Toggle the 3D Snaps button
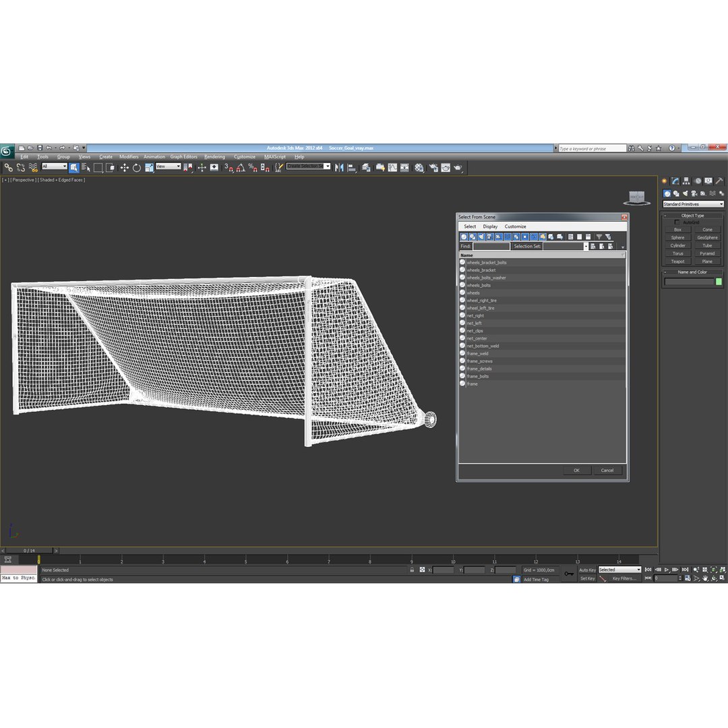 pos(229,168)
